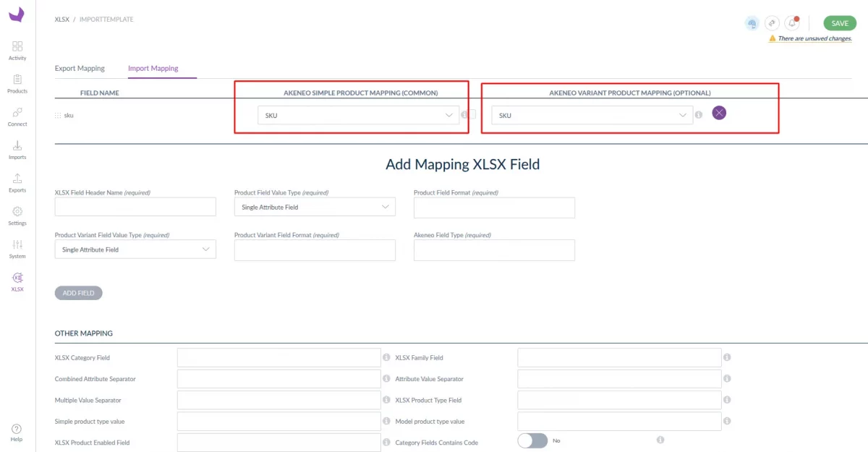Select the XLSX item in the sidebar
Viewport: 868px width, 452px height.
[17, 282]
